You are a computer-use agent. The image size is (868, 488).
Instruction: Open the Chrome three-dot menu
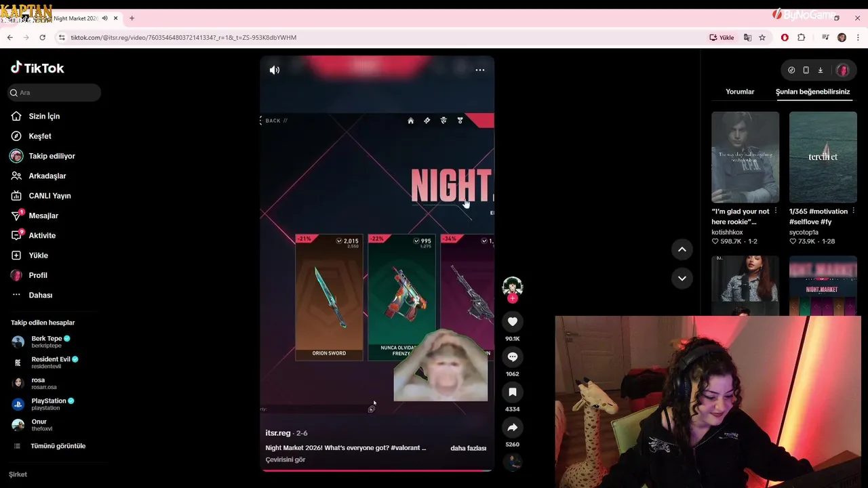(858, 37)
